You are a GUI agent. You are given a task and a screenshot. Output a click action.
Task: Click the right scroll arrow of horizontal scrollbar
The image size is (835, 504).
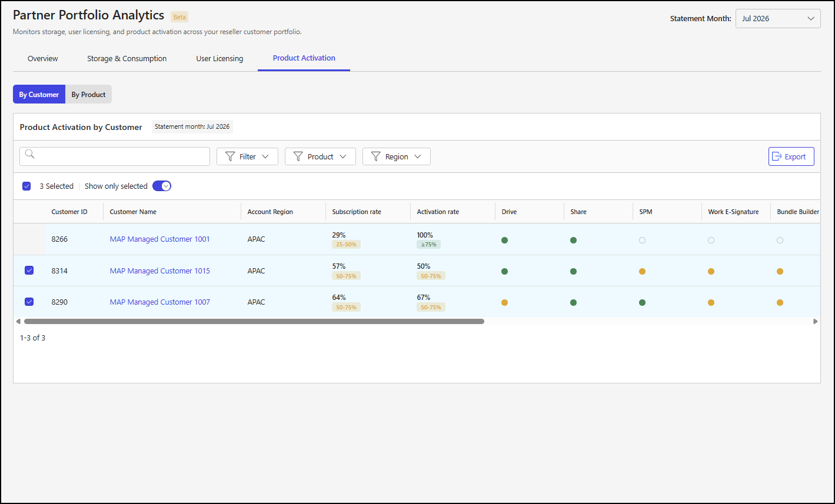coord(816,322)
